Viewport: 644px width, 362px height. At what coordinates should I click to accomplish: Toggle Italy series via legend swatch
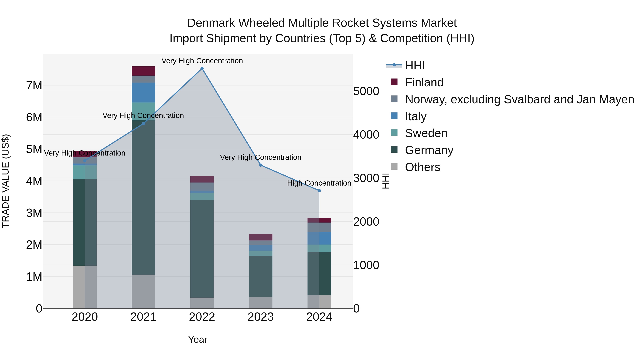tap(394, 116)
